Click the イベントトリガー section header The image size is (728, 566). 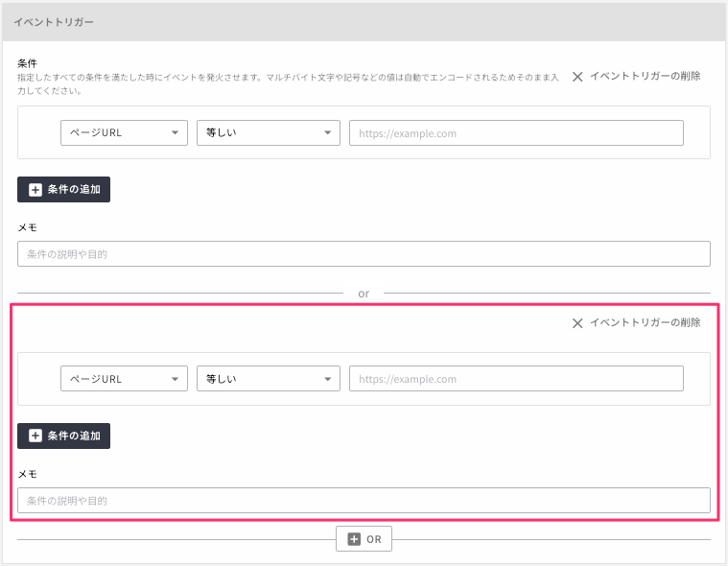(x=364, y=22)
